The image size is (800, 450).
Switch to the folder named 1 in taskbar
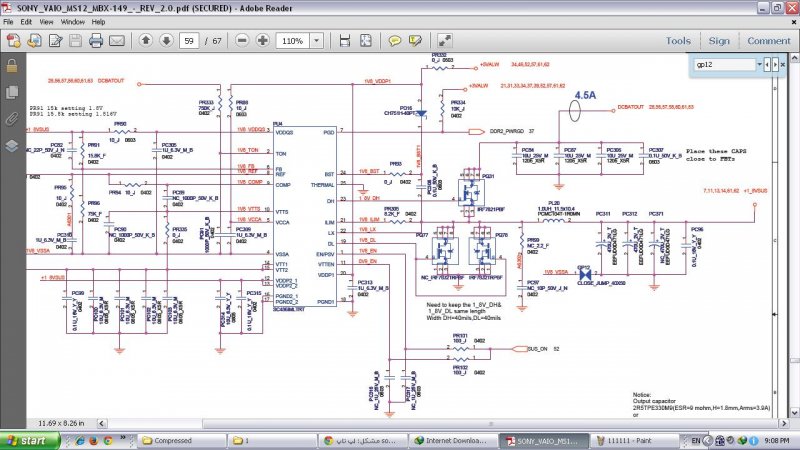(271, 440)
